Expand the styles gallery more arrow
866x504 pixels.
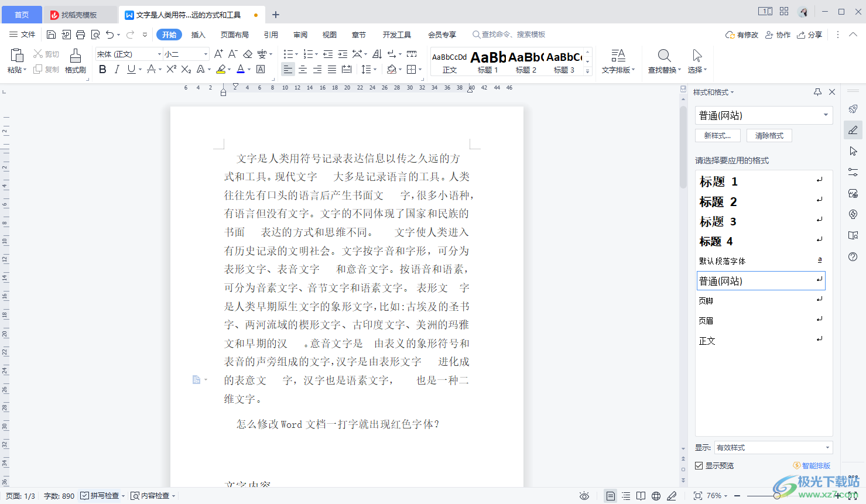tap(588, 71)
